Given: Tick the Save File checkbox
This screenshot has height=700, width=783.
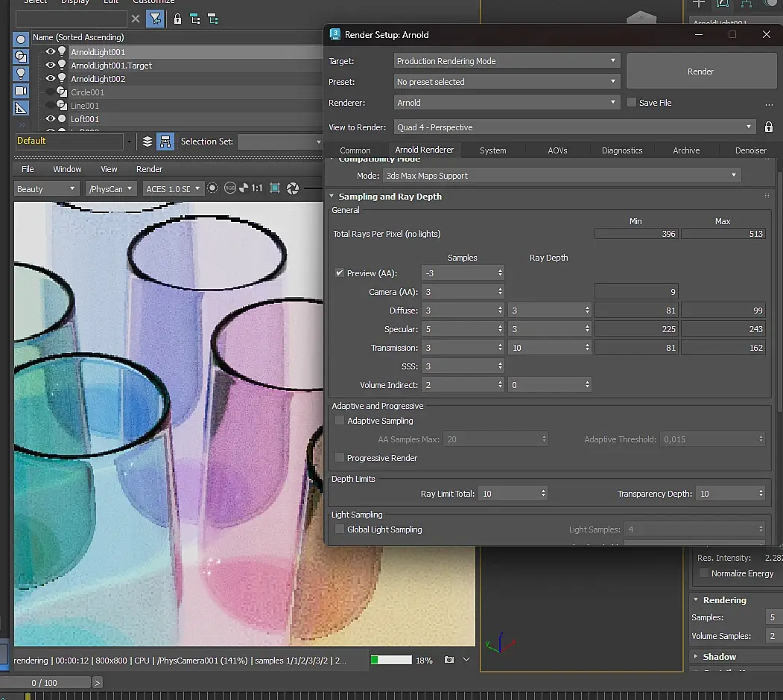Looking at the screenshot, I should tap(632, 103).
